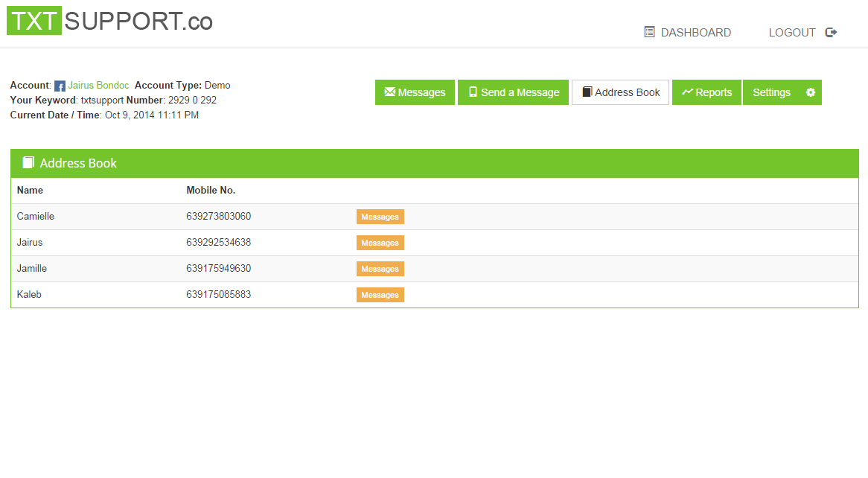Click the Mobile No. column header
Screen dimensions: 868x478
(211, 191)
